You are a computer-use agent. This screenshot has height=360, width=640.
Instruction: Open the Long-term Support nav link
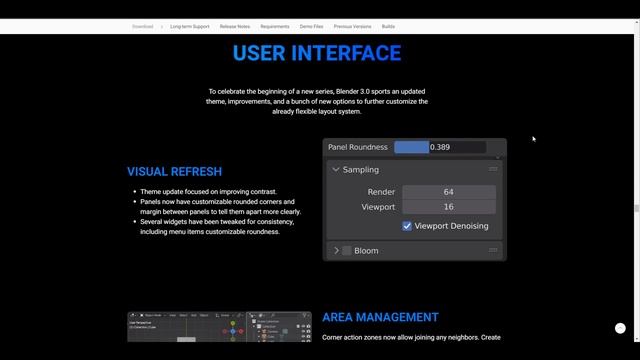pos(189,27)
